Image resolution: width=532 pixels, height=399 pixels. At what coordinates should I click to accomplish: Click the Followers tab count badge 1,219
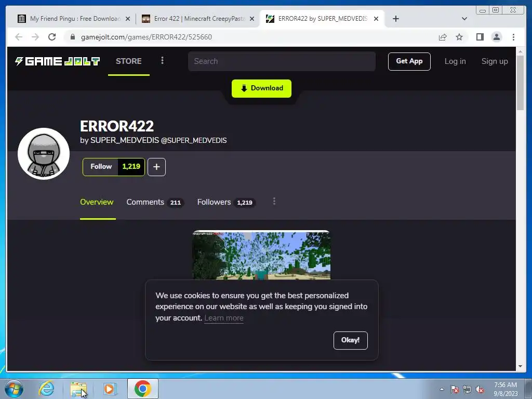(x=245, y=203)
